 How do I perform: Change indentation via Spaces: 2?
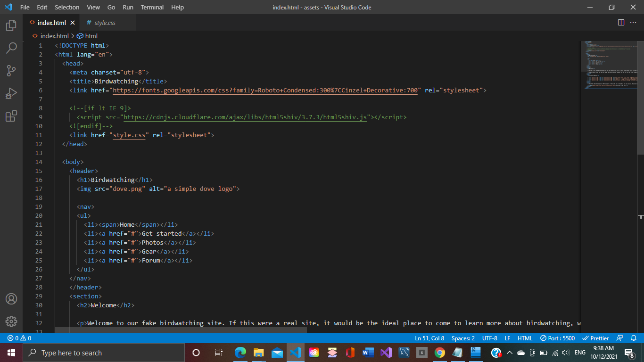point(463,338)
